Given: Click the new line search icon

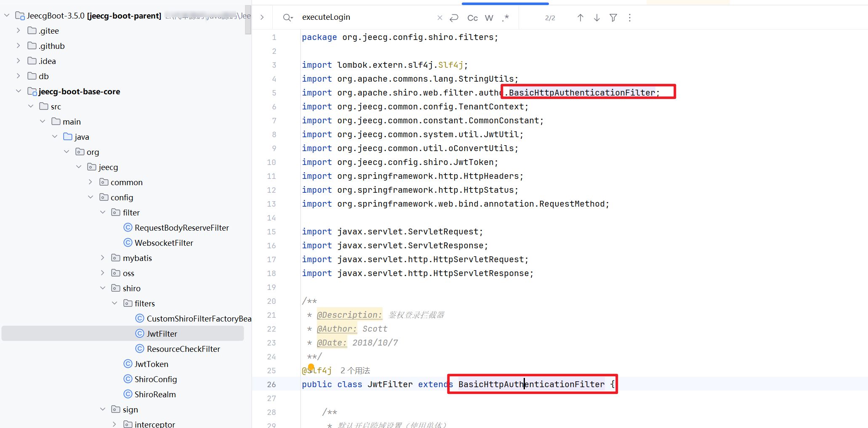Looking at the screenshot, I should (x=454, y=18).
